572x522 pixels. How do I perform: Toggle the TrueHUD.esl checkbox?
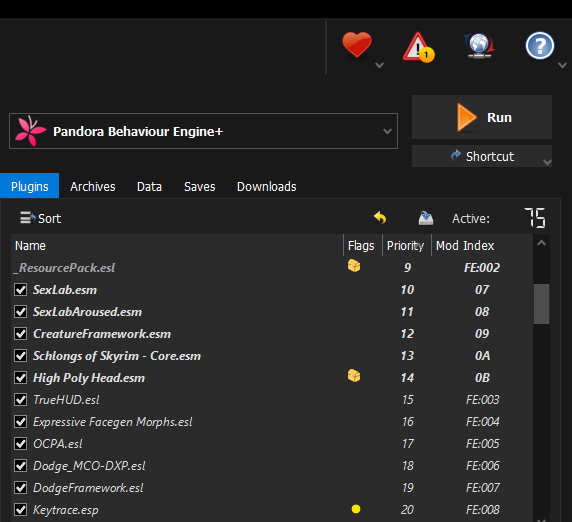point(20,399)
